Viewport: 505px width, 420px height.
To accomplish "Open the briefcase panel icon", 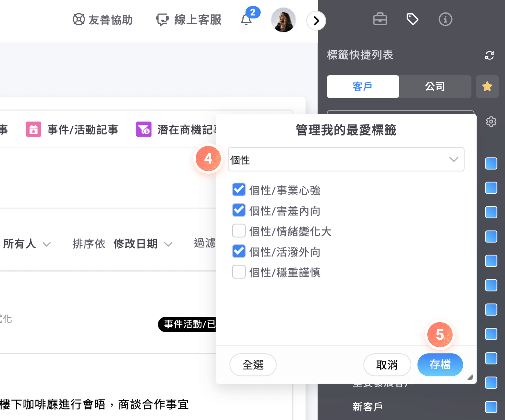I will (380, 19).
